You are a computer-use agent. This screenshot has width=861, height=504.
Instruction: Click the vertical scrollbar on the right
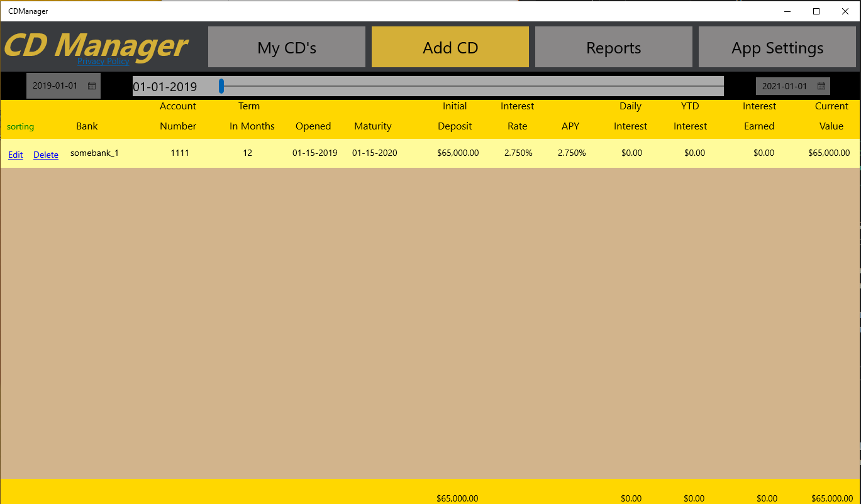(857, 251)
